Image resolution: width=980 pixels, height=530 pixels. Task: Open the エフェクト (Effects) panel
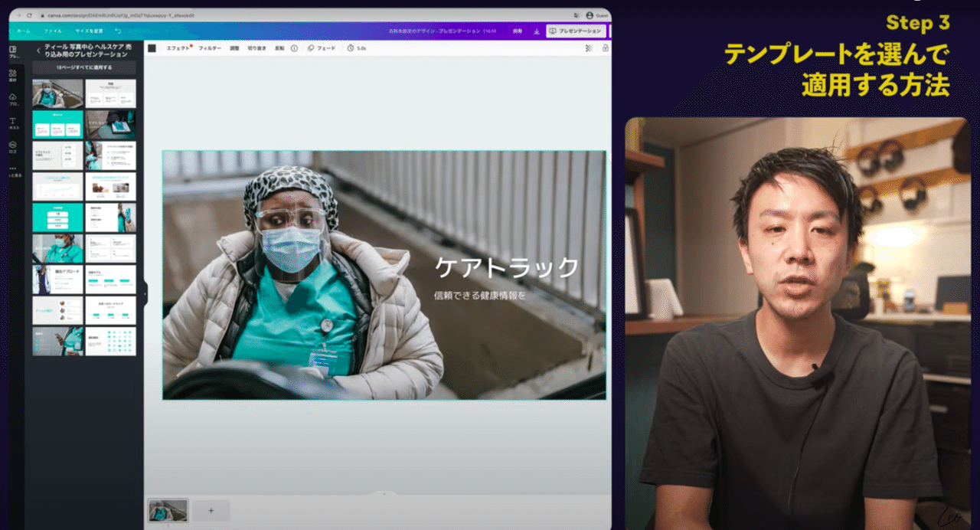176,48
